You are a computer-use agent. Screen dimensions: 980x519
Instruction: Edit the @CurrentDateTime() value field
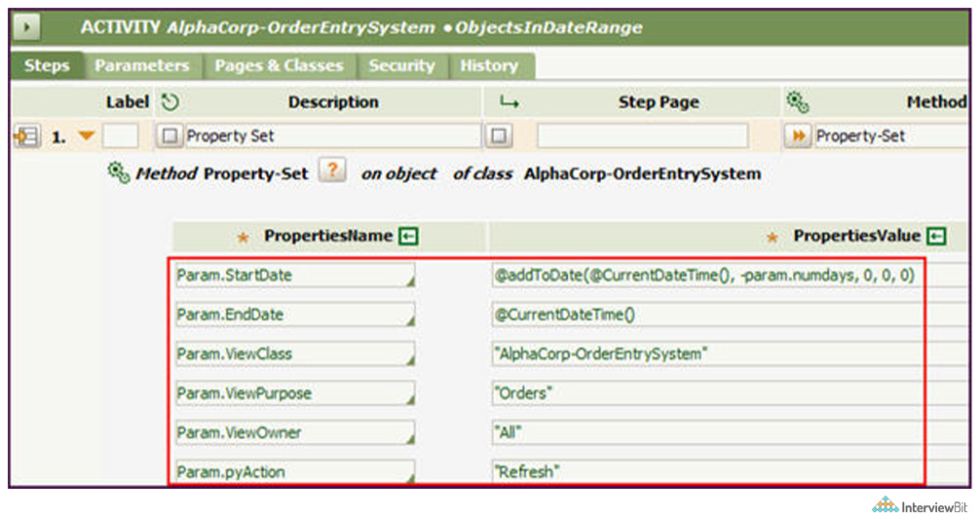[x=729, y=315]
